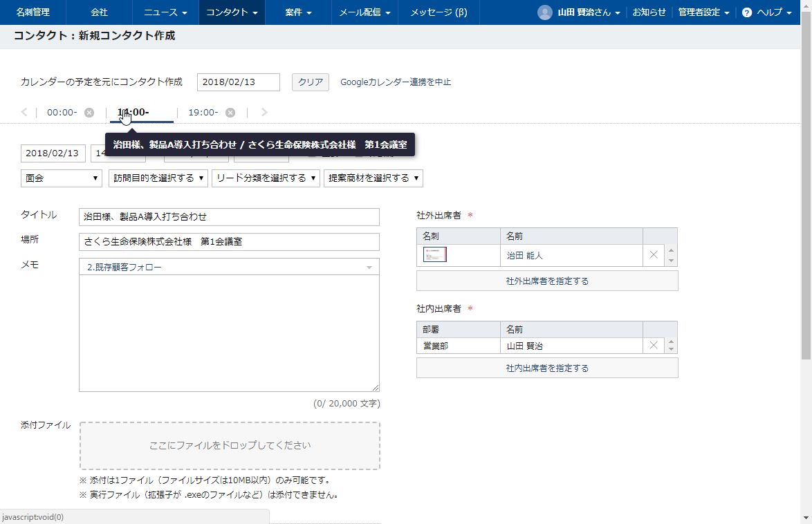Image resolution: width=812 pixels, height=524 pixels.
Task: Go to 会社 tab
Action: tap(99, 12)
